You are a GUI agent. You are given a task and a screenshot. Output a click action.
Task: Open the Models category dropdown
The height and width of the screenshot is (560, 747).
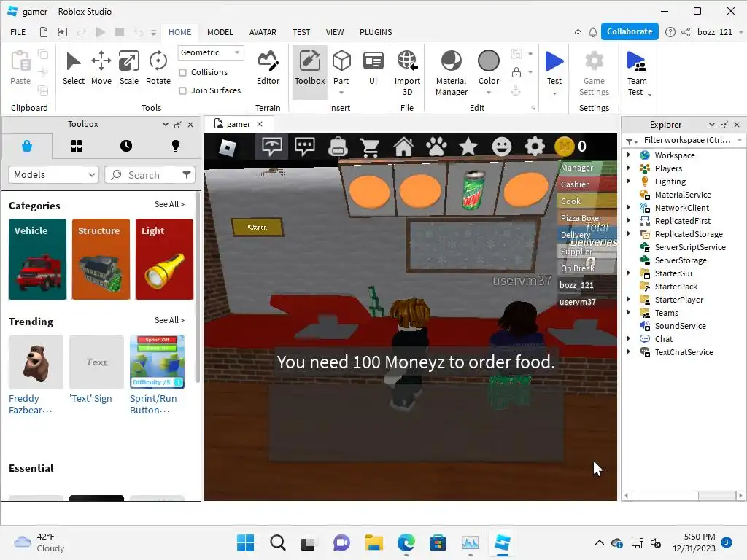(x=53, y=175)
